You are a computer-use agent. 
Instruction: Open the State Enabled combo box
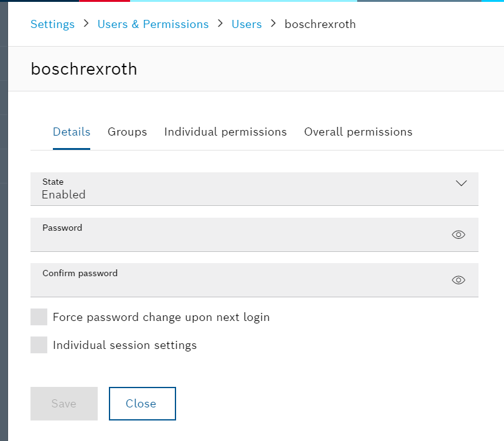point(254,189)
